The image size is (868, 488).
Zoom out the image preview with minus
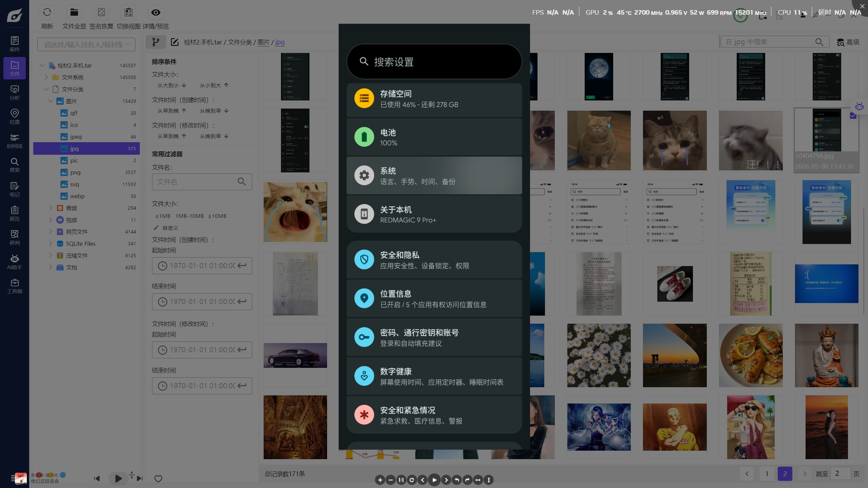click(x=391, y=480)
